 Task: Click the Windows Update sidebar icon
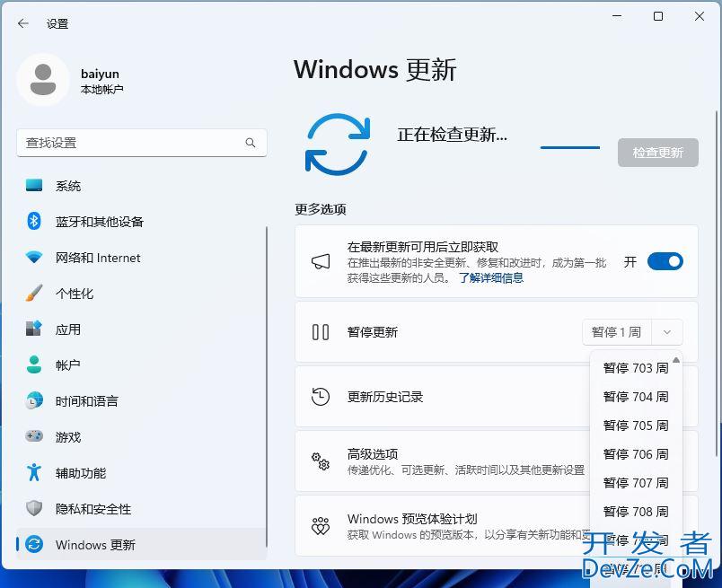[34, 544]
